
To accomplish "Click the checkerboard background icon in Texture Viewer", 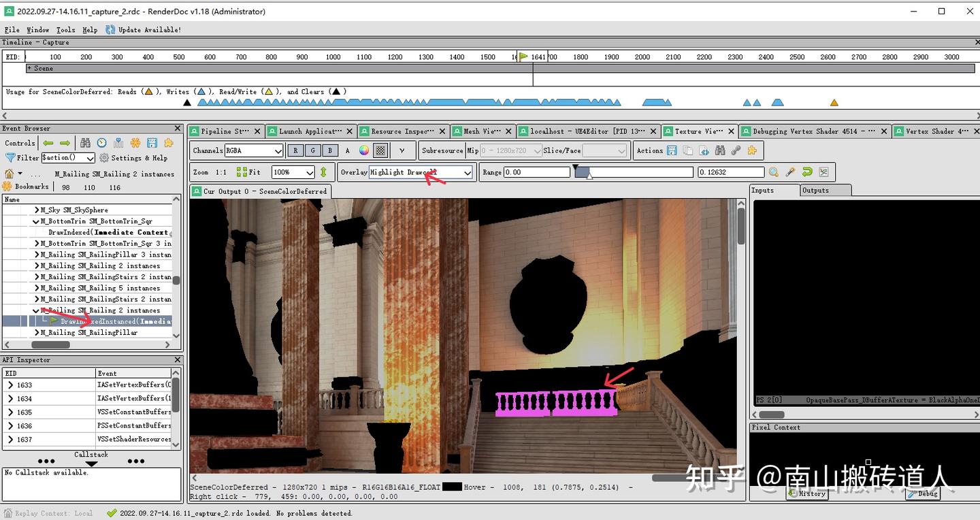I will click(380, 150).
